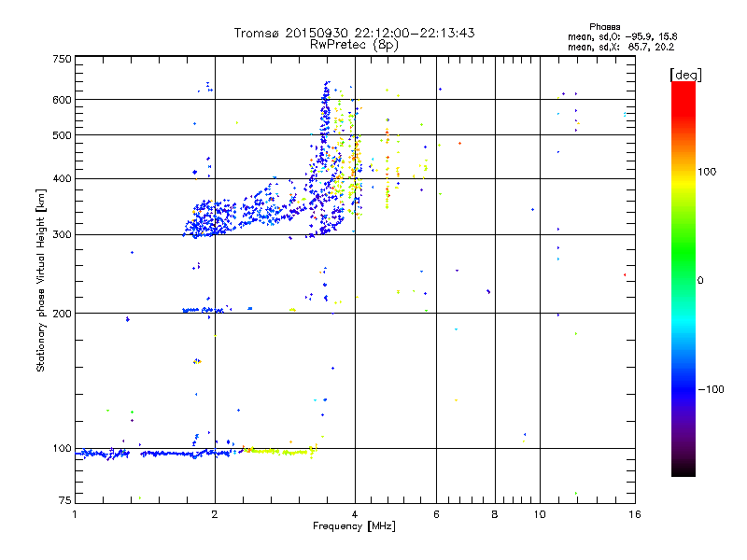
Task: Click the height axis label "100" on the left axis
Action: 62,449
